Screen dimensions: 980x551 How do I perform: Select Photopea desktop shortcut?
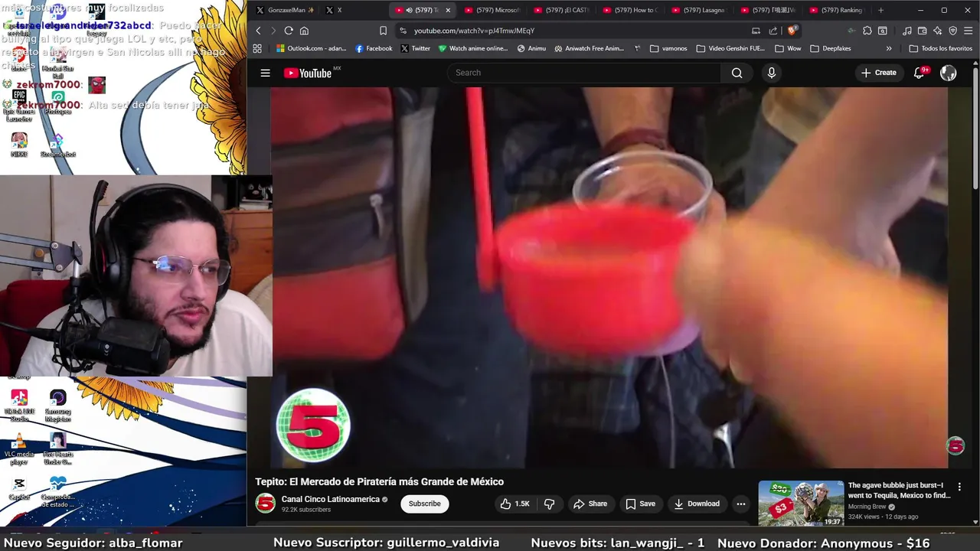tap(58, 103)
